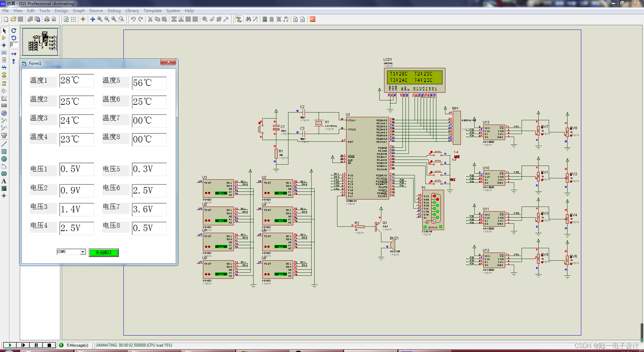644x352 pixels.
Task: Toggle the grid dots icon
Action: (73, 19)
